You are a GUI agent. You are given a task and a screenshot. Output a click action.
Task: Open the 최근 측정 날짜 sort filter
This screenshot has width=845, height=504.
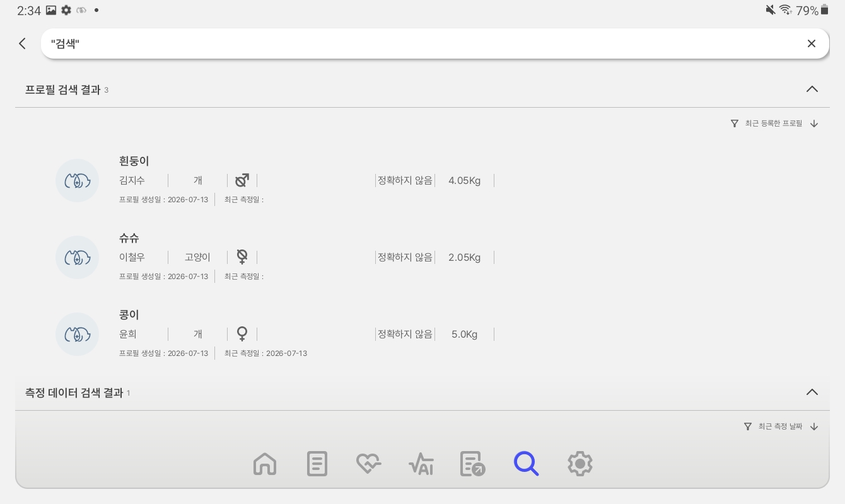tap(780, 427)
